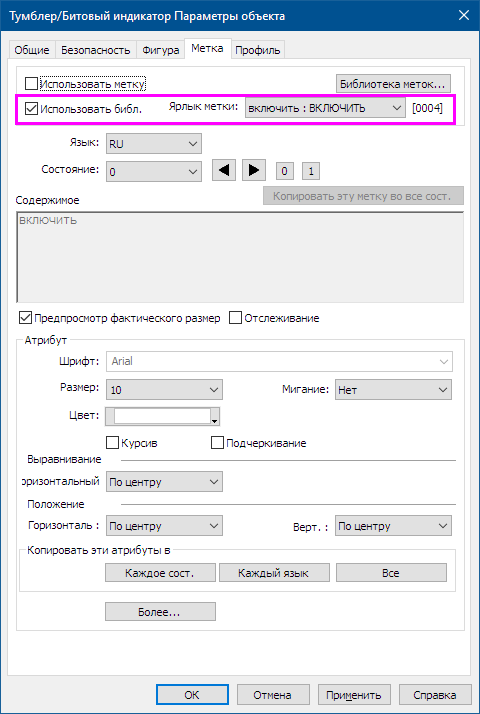Expand the Язык RU dropdown
480x714 pixels.
click(154, 144)
